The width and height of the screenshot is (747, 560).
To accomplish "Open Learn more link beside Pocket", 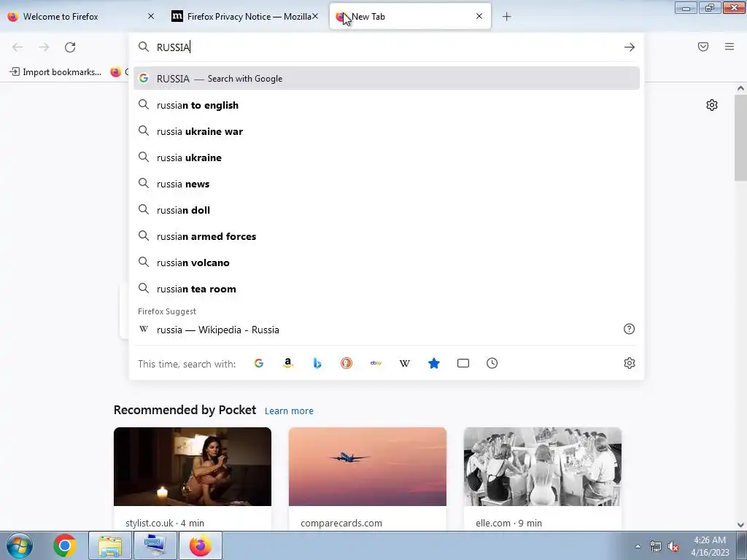I will pyautogui.click(x=289, y=411).
